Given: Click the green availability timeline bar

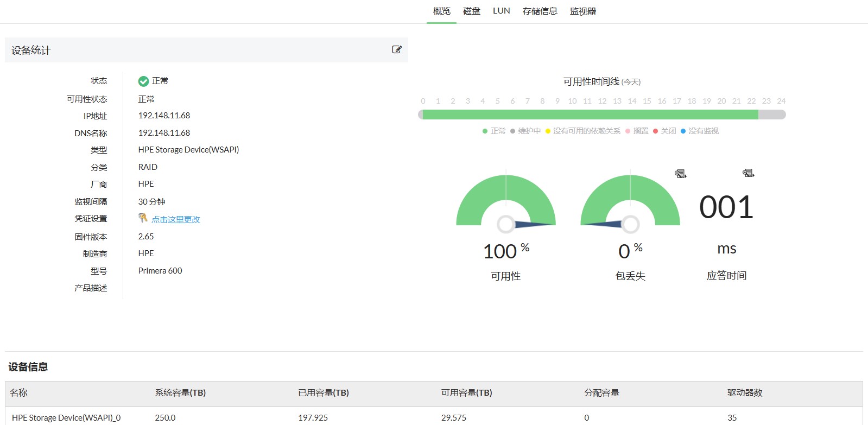Looking at the screenshot, I should pyautogui.click(x=590, y=115).
